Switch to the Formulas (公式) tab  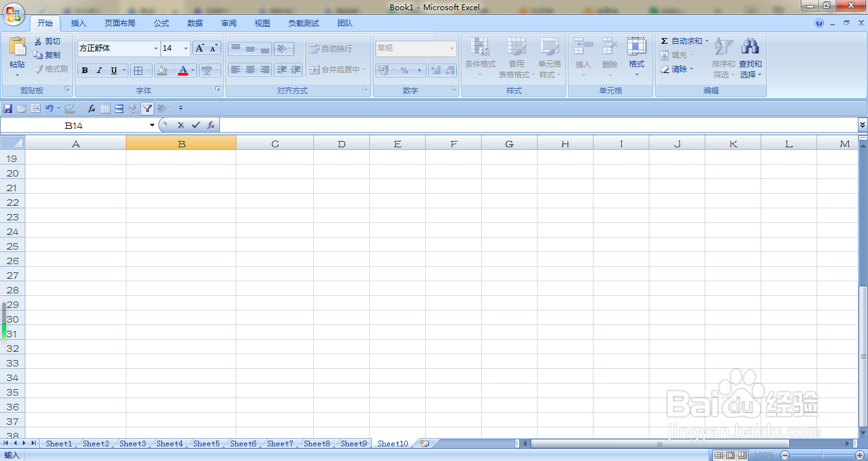[161, 23]
